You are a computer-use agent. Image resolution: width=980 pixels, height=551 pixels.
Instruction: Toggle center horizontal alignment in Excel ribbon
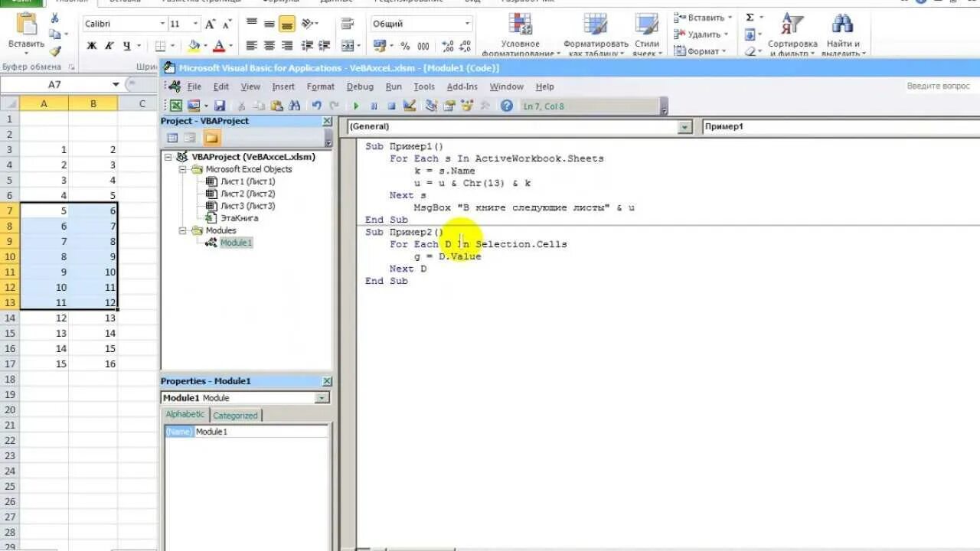click(269, 46)
